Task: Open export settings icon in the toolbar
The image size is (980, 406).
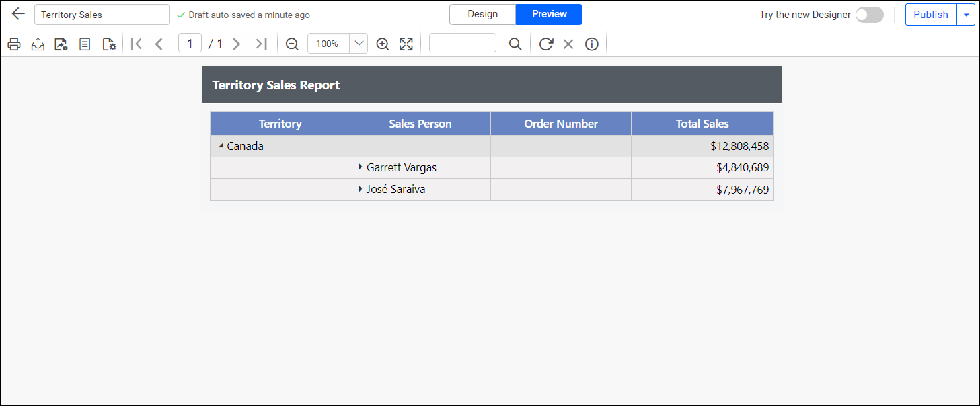Action: coord(61,43)
